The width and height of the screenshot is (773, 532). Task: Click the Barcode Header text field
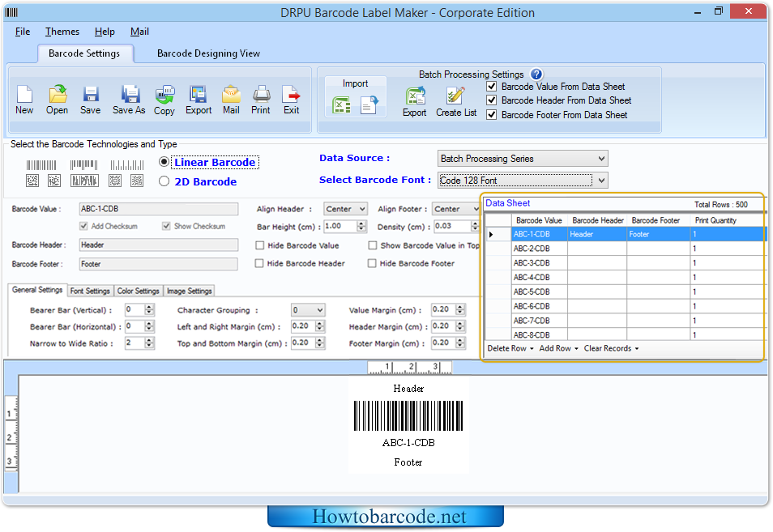coord(158,245)
